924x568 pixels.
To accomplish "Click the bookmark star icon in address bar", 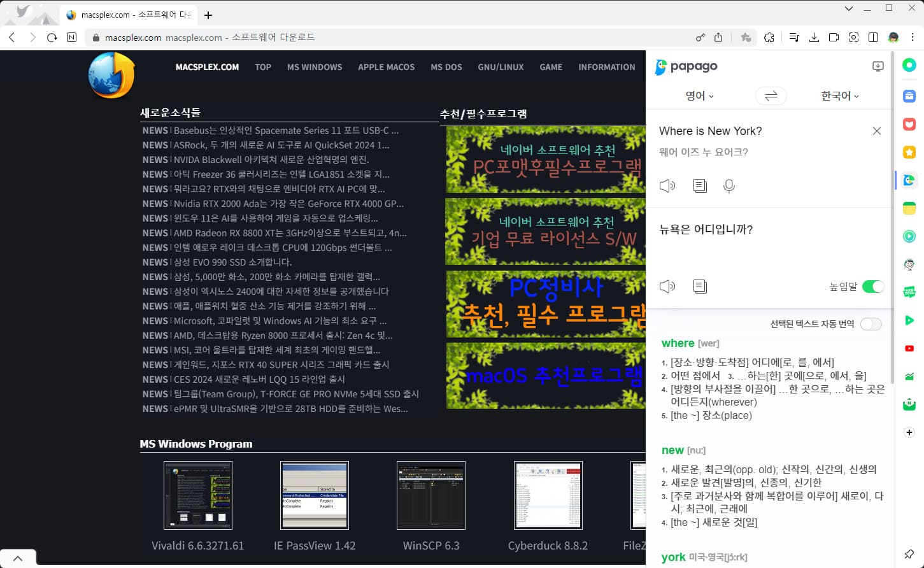I will pos(746,38).
